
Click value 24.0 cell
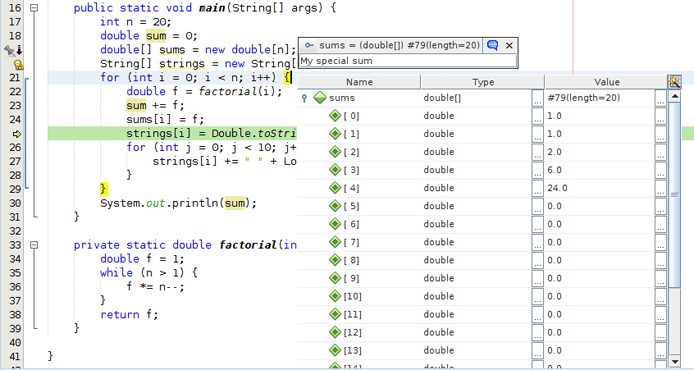600,188
